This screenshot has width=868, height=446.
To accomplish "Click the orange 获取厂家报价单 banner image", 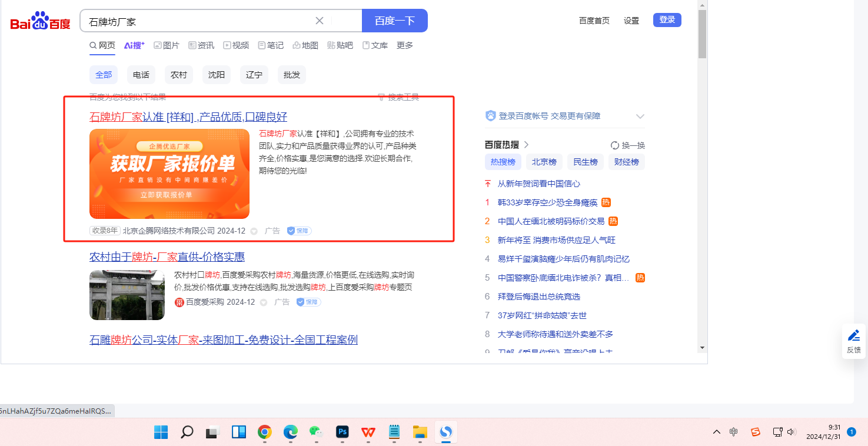I will pyautogui.click(x=169, y=174).
